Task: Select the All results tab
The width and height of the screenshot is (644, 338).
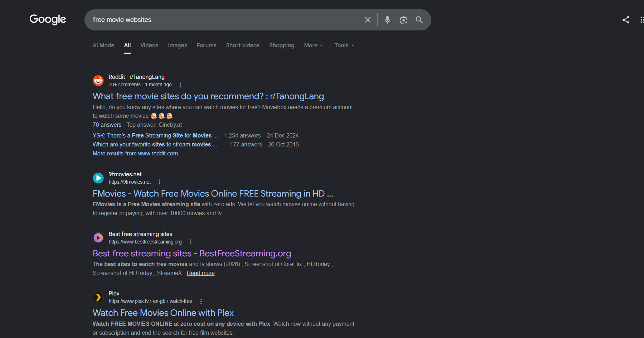Action: (127, 45)
